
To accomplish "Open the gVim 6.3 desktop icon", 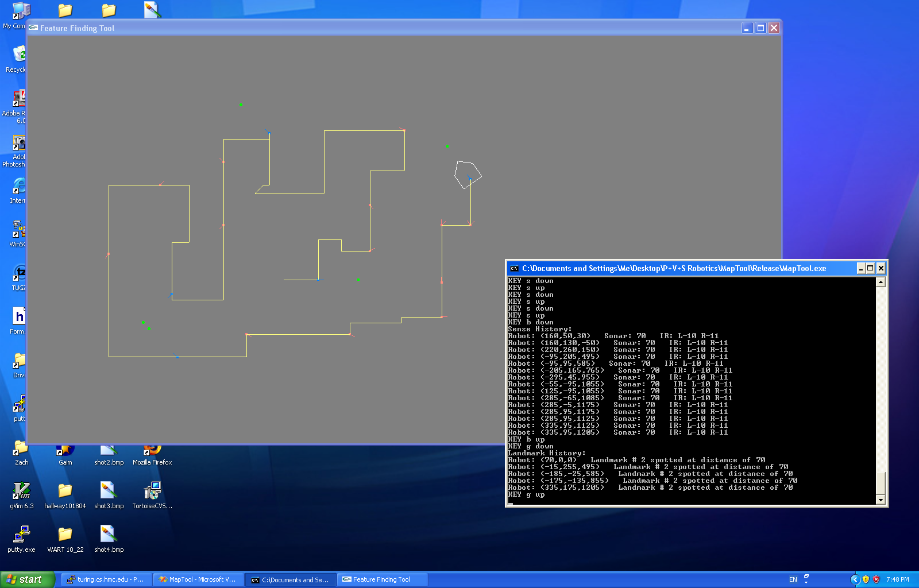I will (x=21, y=491).
